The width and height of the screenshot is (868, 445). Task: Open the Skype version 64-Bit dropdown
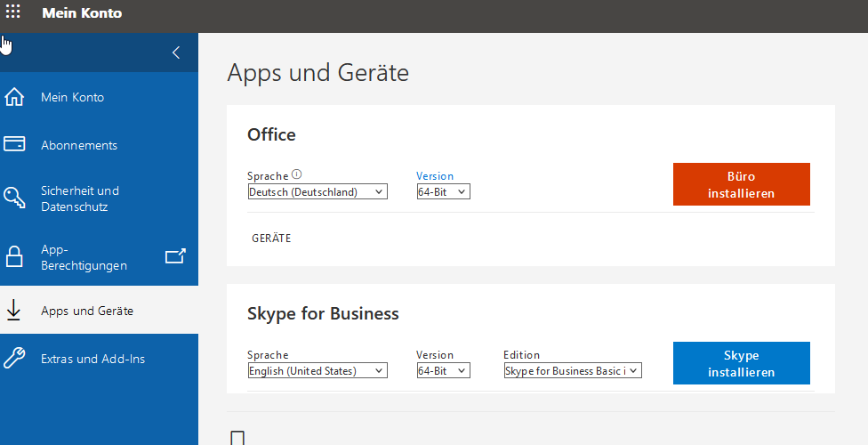pyautogui.click(x=444, y=371)
